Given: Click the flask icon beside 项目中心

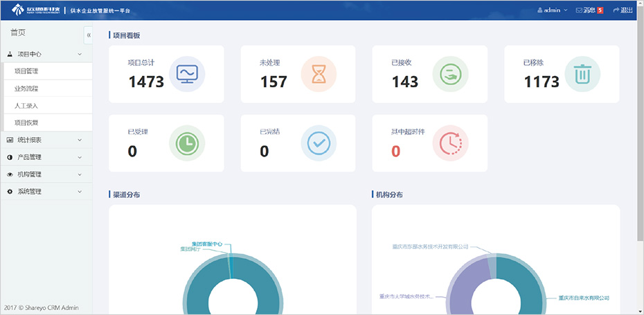Looking at the screenshot, I should [x=10, y=54].
